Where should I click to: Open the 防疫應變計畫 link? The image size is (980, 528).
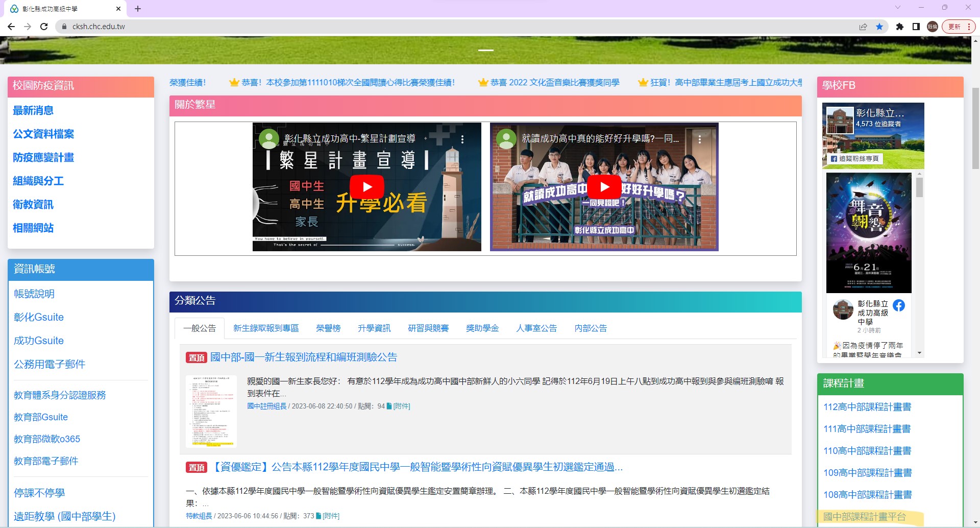43,158
